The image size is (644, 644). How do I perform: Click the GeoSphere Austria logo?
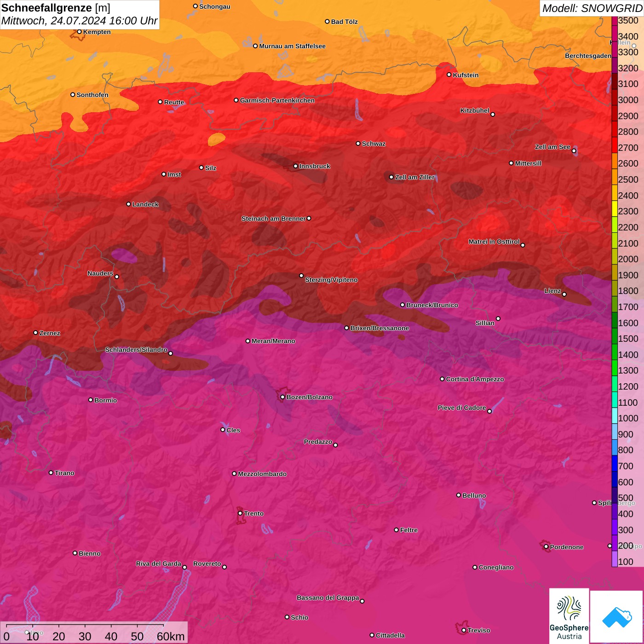coord(569,615)
